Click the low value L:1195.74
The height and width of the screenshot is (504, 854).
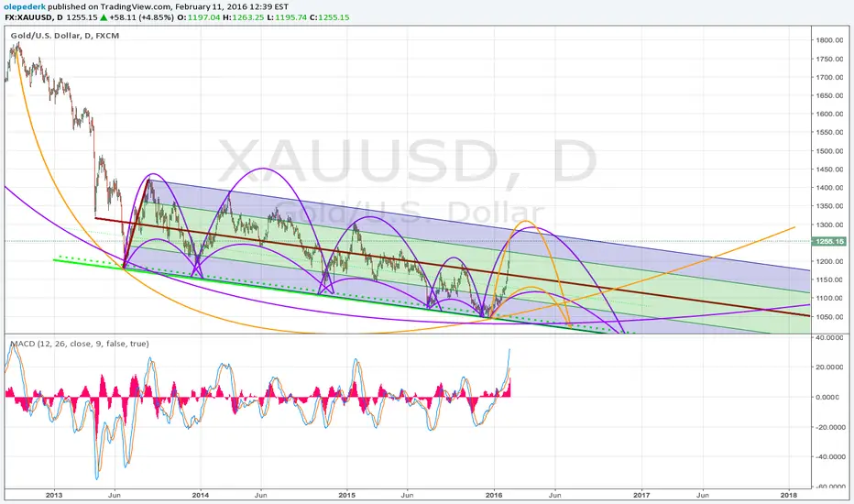(x=287, y=17)
